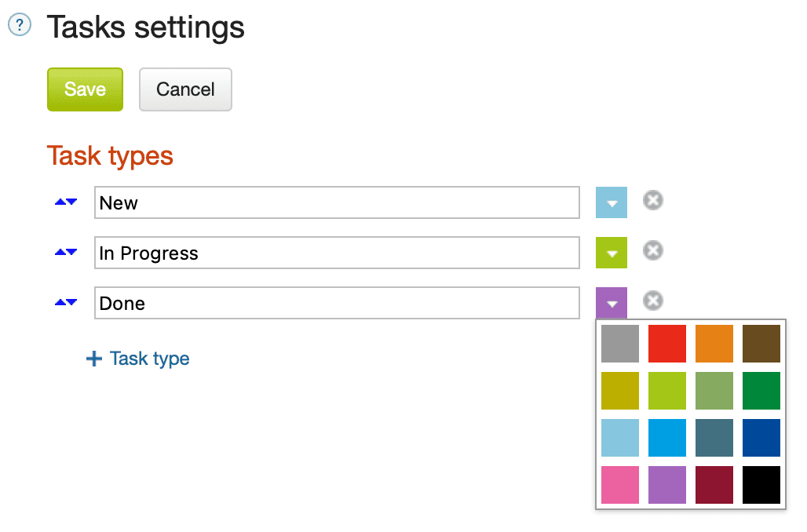This screenshot has width=807, height=532.
Task: Remove the New task type
Action: (x=652, y=202)
